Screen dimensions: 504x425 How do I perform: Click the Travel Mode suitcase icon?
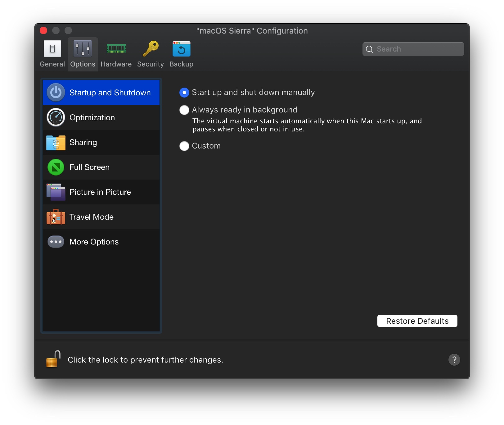point(56,217)
